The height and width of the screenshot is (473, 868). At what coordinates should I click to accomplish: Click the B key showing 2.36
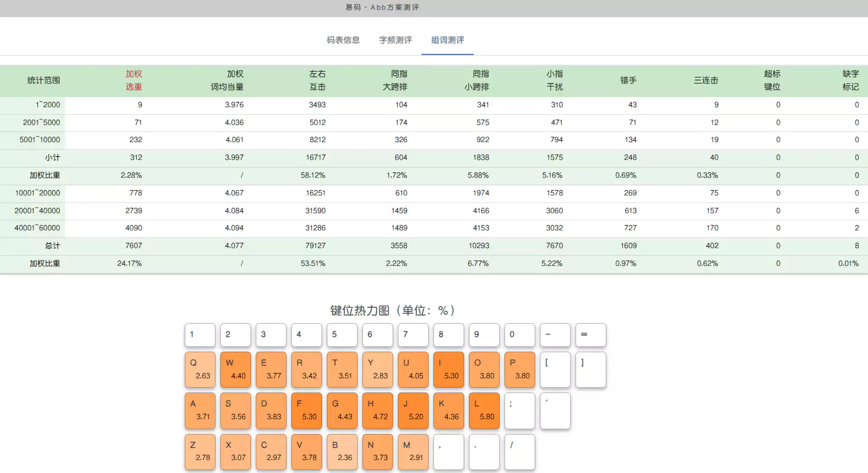click(x=342, y=452)
